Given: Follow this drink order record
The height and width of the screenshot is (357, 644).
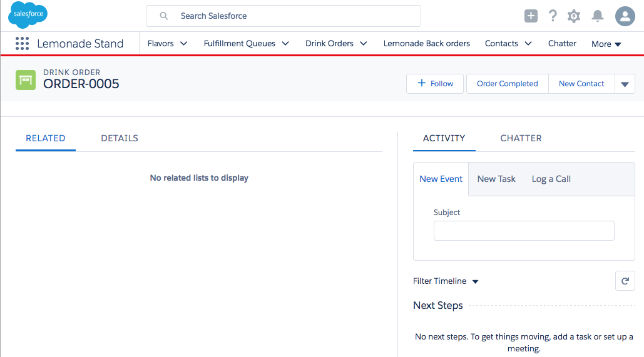Looking at the screenshot, I should 435,84.
